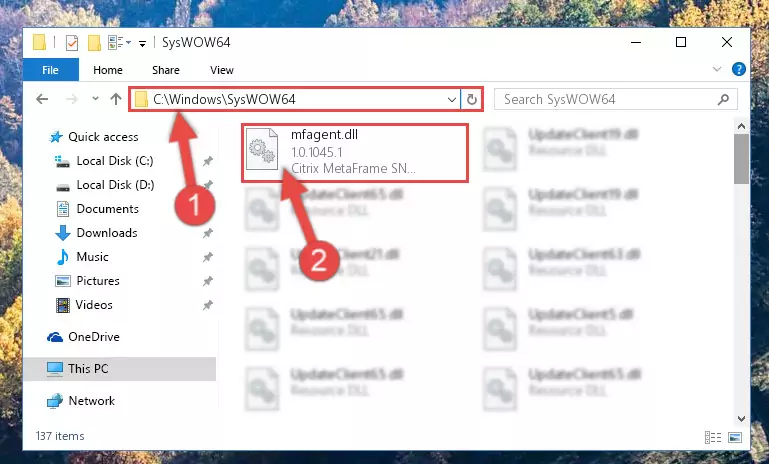Unpin Videos via its pin icon
769x464 pixels.
(208, 305)
